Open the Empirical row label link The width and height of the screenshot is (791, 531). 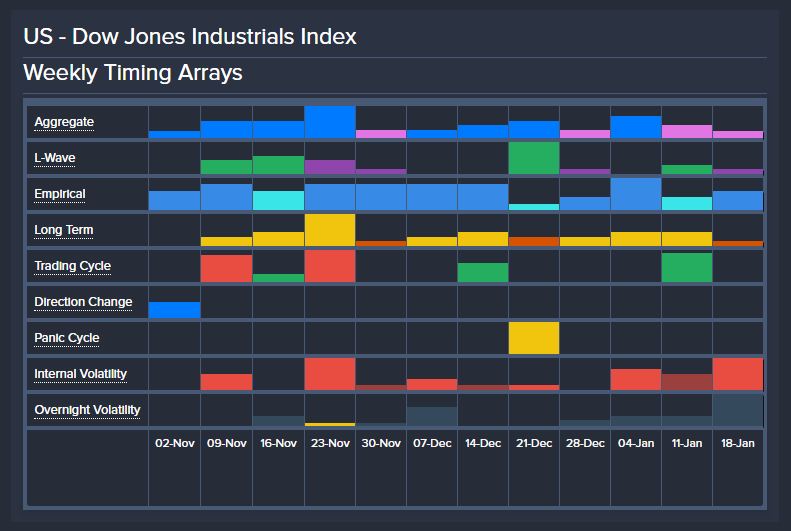[x=60, y=194]
